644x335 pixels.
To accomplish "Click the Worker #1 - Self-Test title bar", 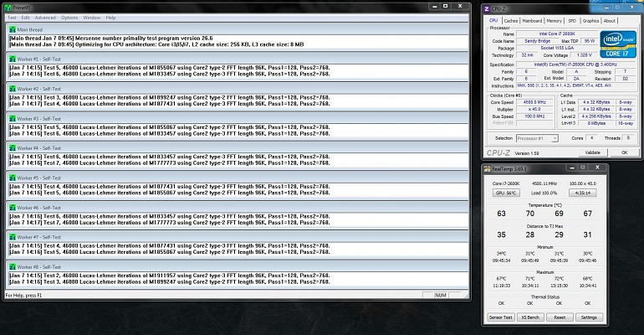I will pos(237,59).
